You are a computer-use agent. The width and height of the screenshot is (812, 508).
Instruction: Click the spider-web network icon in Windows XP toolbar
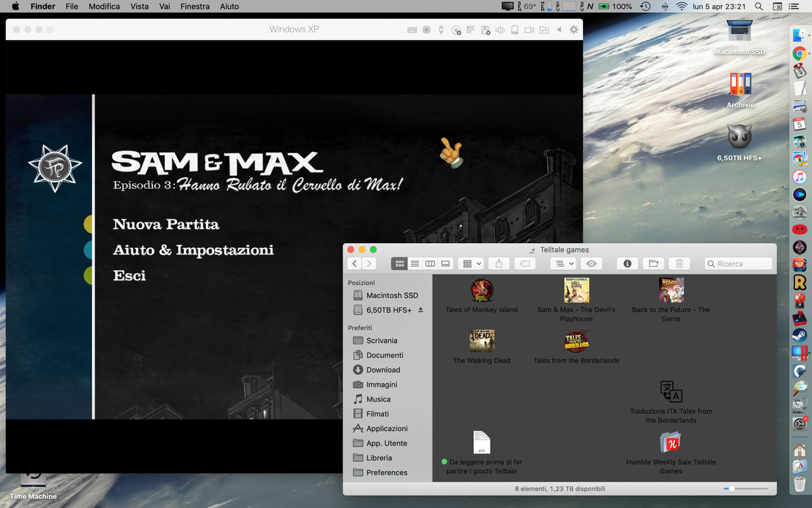point(471,30)
